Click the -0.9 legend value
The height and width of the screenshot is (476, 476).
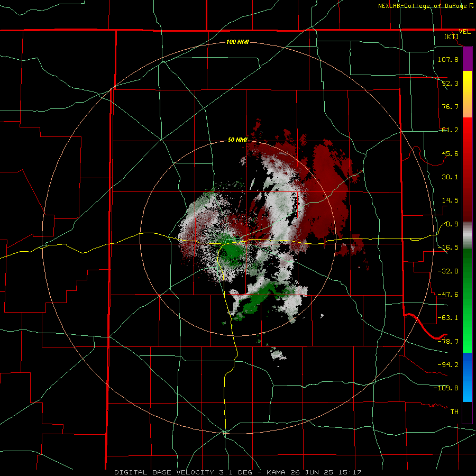[x=450, y=224]
